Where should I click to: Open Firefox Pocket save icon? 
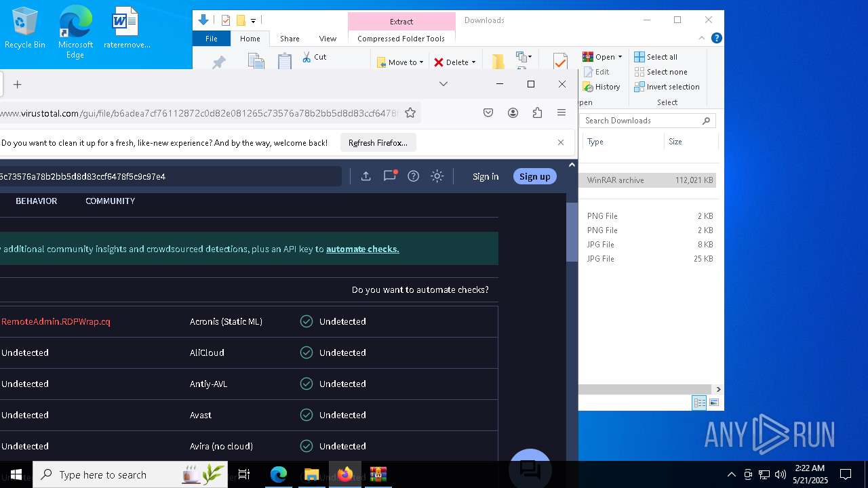[488, 113]
